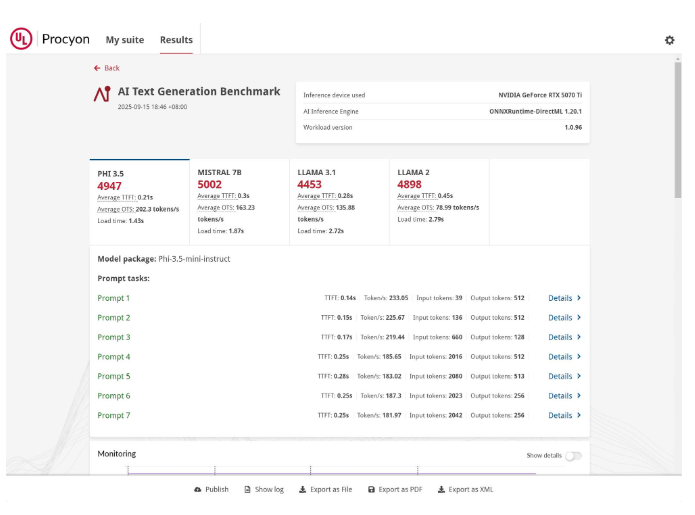Click the ONNXRuntime-DirectML 1.20.1 text
This screenshot has height=515, width=695.
[535, 111]
